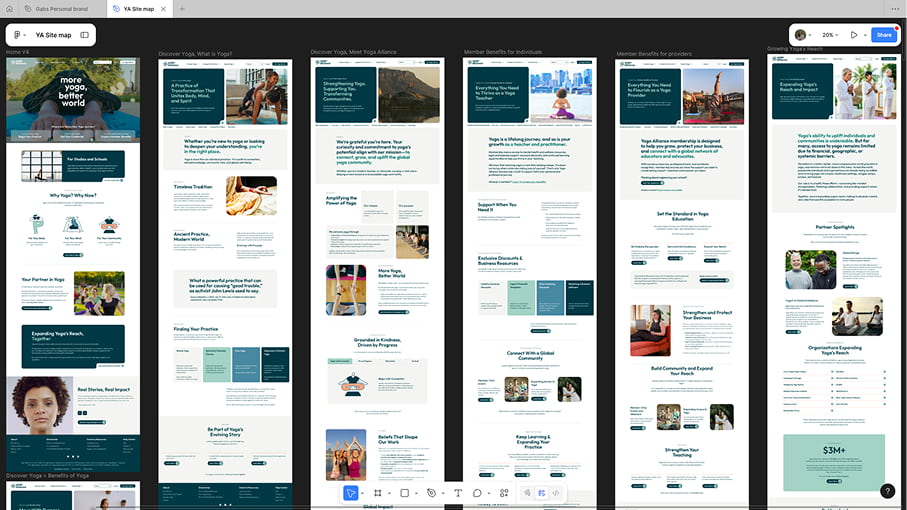The image size is (907, 510).
Task: Switch to Draw mode
Action: point(527,493)
